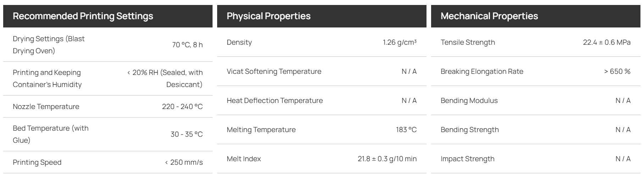Click the 30 - 35 °C value
This screenshot has width=644, height=174.
pyautogui.click(x=187, y=134)
